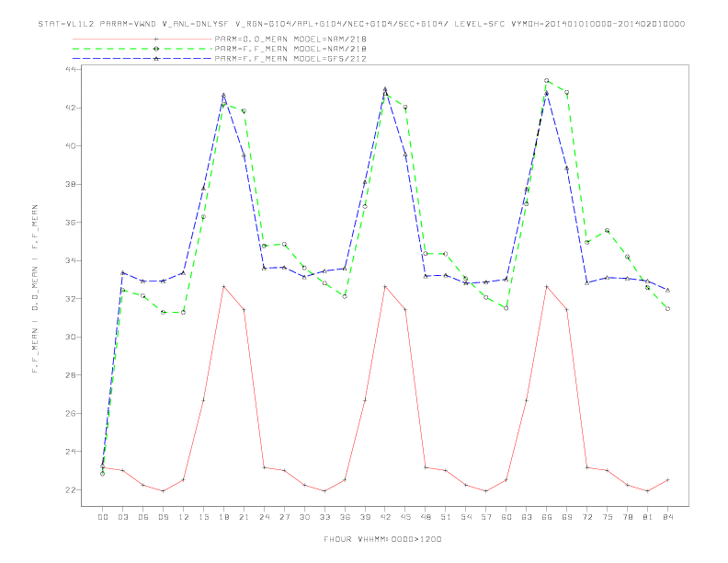728x563 pixels.
Task: Click y-axis tick label 32
Action: 71,299
